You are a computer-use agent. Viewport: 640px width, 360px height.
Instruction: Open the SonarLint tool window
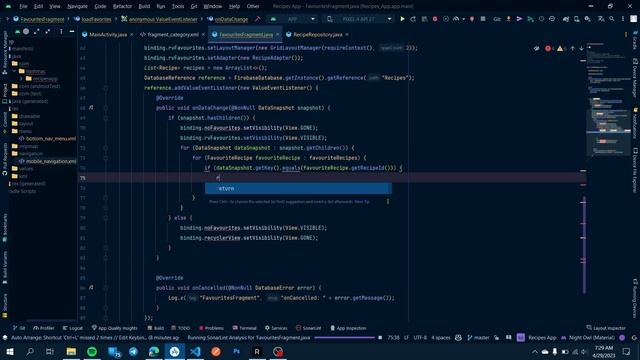pyautogui.click(x=309, y=328)
